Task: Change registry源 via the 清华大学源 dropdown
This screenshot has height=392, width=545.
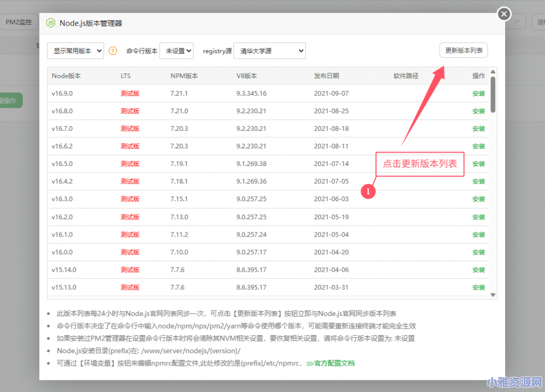Action: pyautogui.click(x=269, y=51)
